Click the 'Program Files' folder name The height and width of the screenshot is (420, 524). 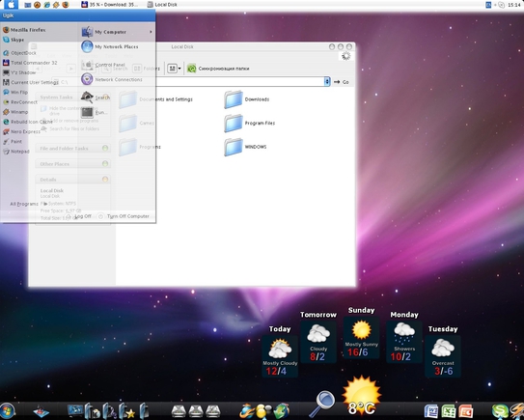260,123
